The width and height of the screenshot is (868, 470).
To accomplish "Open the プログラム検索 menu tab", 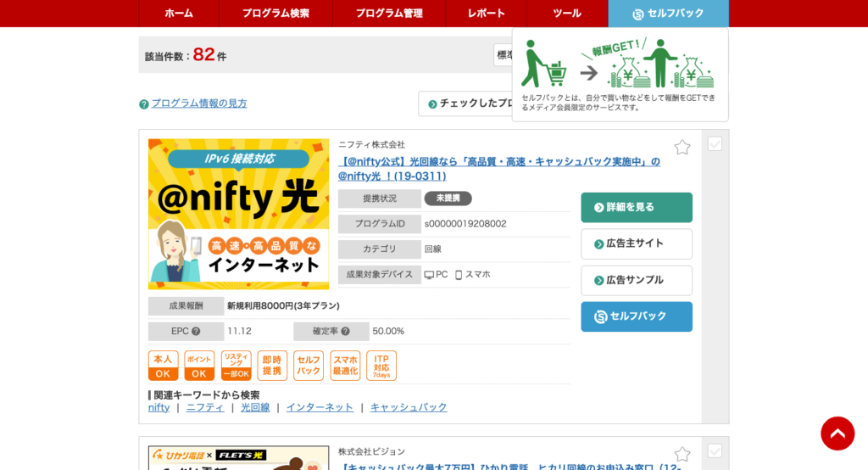I will pos(275,14).
